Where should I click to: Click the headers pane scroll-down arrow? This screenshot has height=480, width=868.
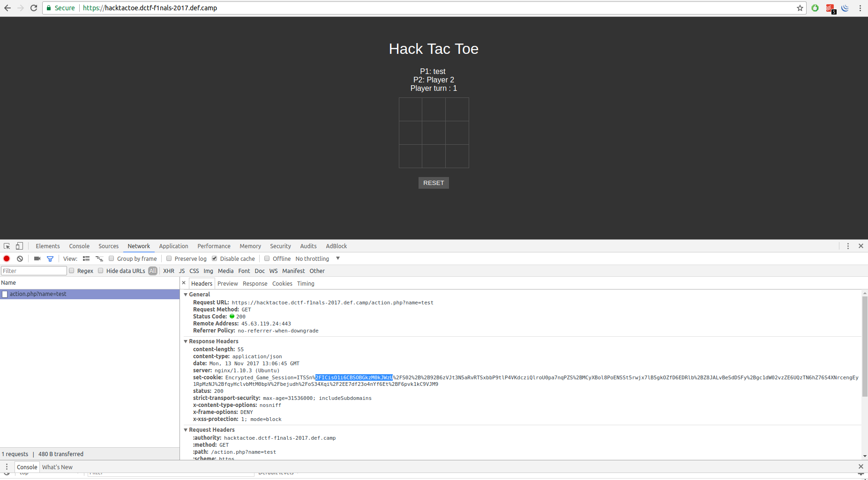[864, 456]
